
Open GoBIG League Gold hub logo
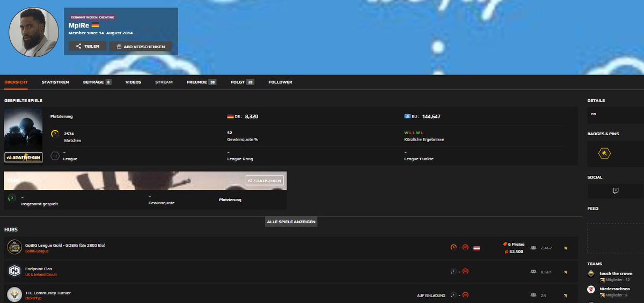click(14, 247)
